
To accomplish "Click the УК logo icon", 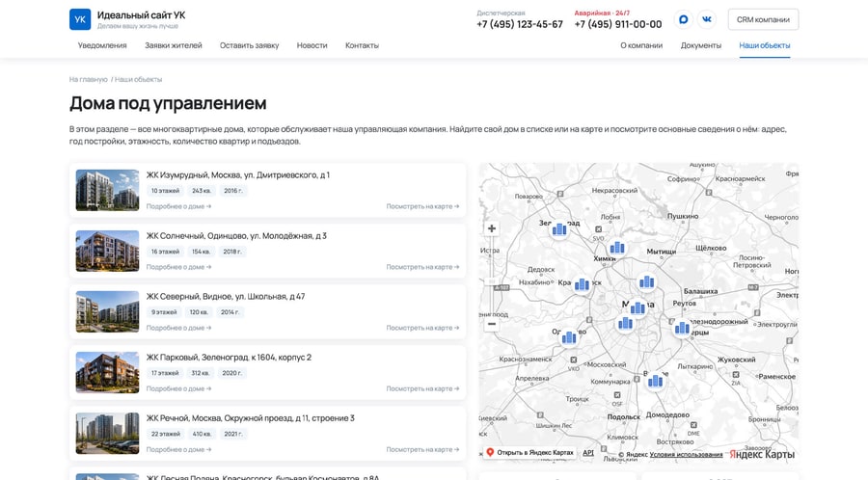I will click(x=80, y=19).
